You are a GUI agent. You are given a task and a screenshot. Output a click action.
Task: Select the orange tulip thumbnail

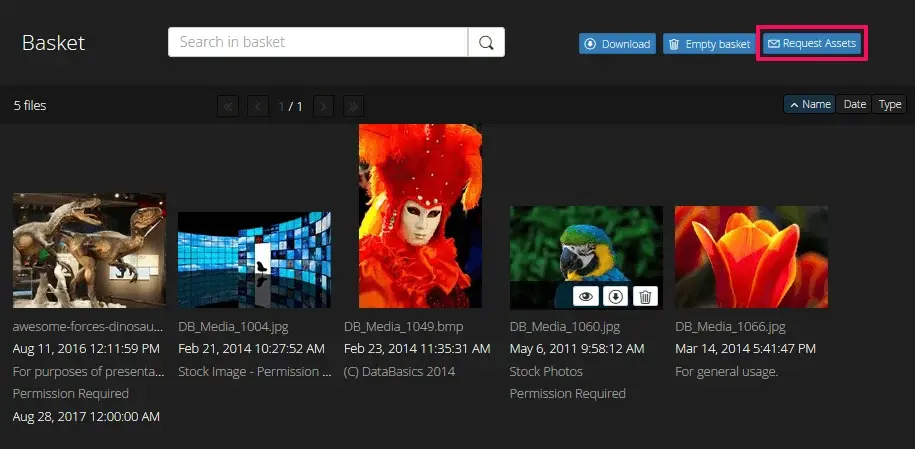[751, 257]
